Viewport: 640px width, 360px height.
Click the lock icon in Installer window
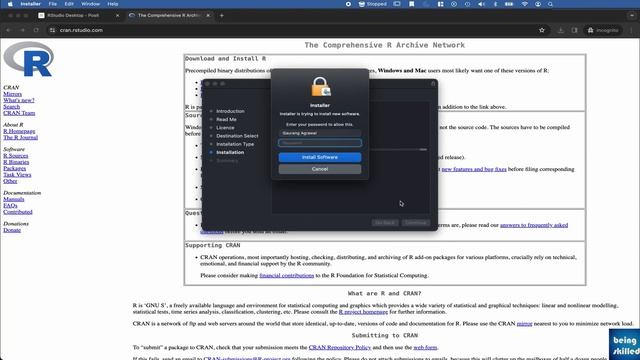[433, 84]
